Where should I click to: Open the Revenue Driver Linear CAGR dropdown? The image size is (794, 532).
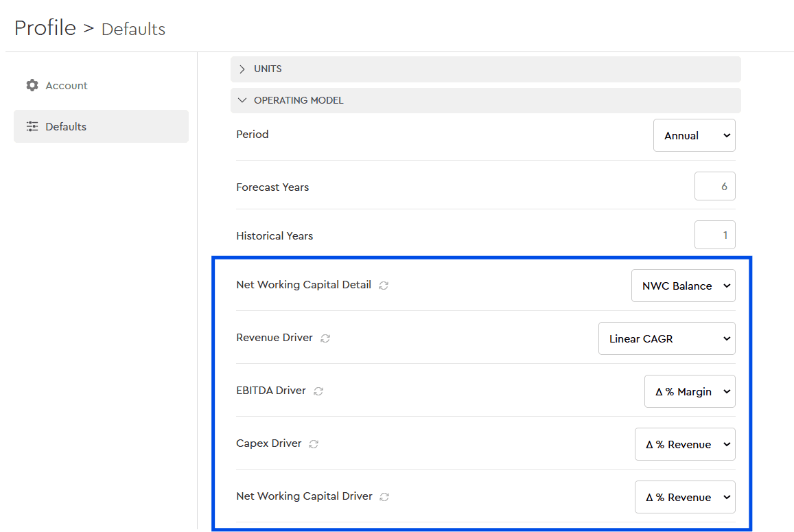(x=666, y=338)
